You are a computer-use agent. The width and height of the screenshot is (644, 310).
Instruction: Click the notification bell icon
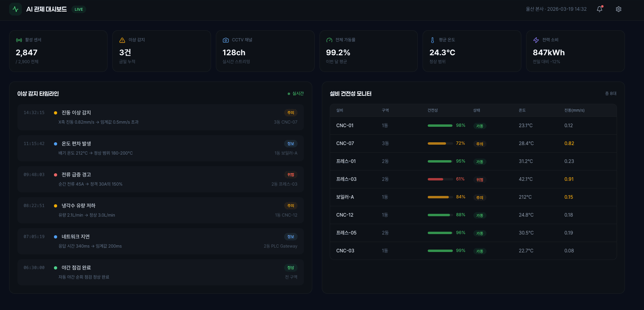599,9
